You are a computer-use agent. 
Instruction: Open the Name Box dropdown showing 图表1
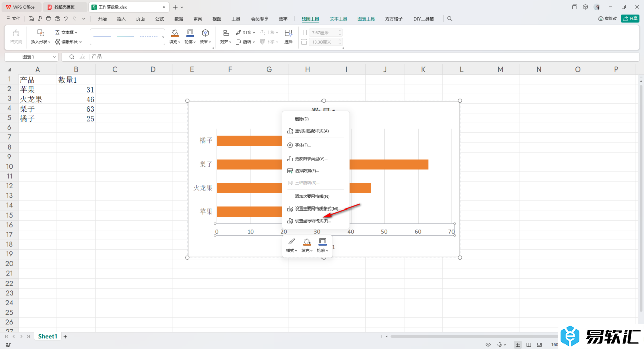pos(54,57)
